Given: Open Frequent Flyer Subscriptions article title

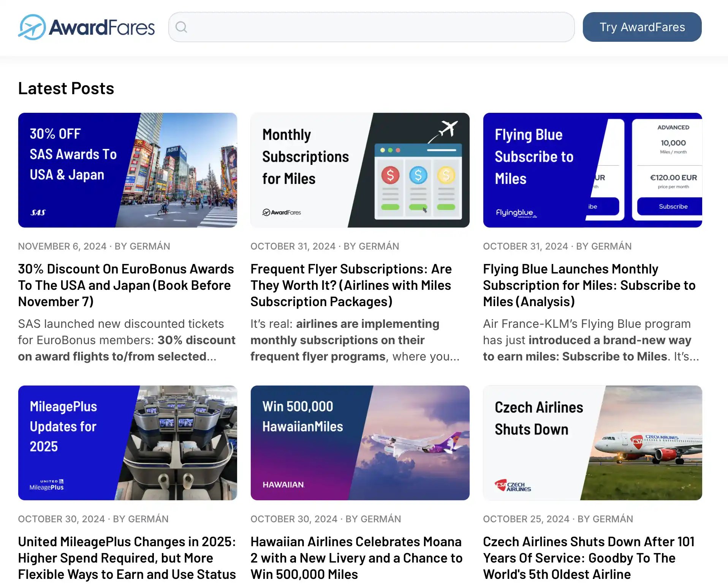Looking at the screenshot, I should [x=351, y=285].
